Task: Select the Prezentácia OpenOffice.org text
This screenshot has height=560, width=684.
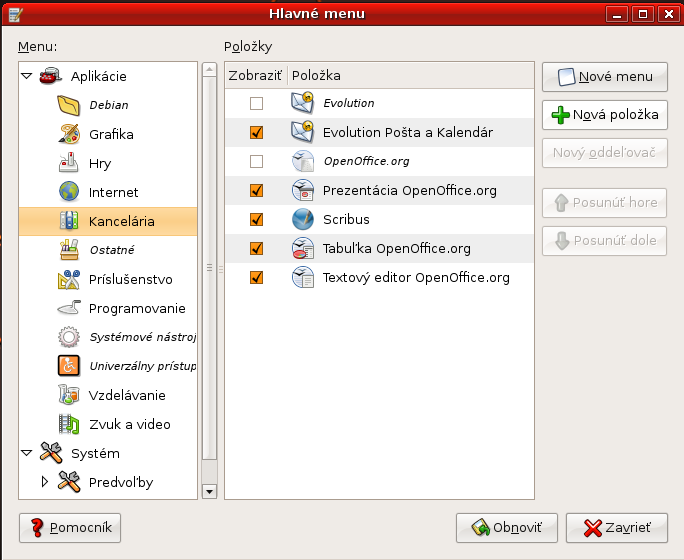Action: 410,191
